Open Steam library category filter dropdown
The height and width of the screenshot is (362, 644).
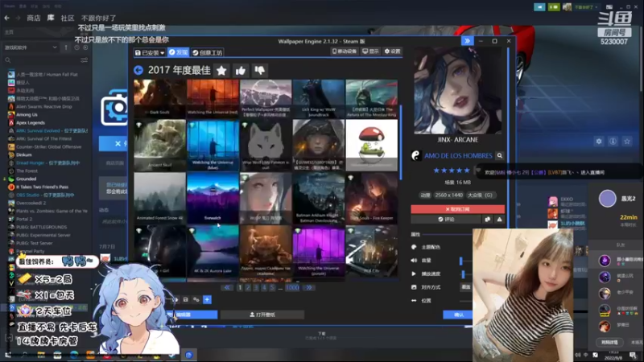(x=31, y=47)
